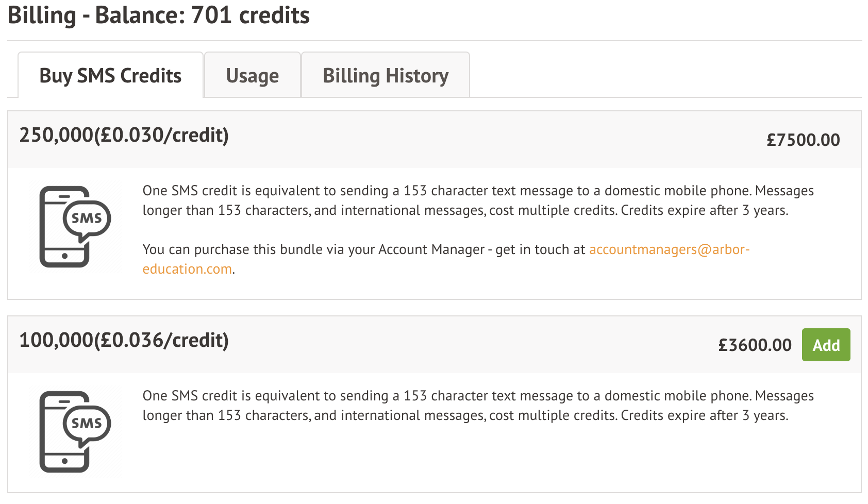Click the accountmanagers email address link
This screenshot has width=868, height=504.
point(669,249)
